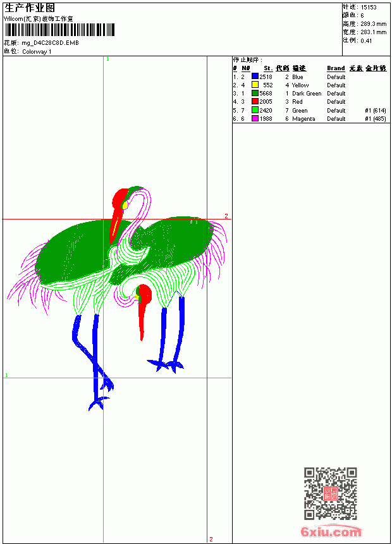Image resolution: width=392 pixels, height=544 pixels.
Task: Click the Yellow thread color swatch
Action: (x=255, y=85)
